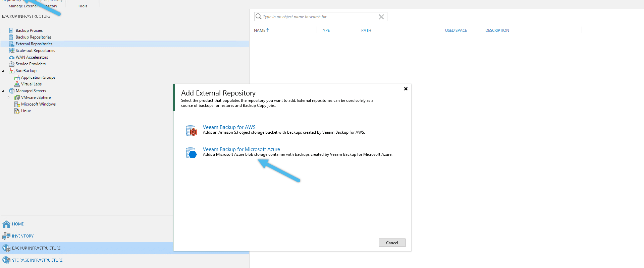Select WAN Accelerators in the tree

32,57
